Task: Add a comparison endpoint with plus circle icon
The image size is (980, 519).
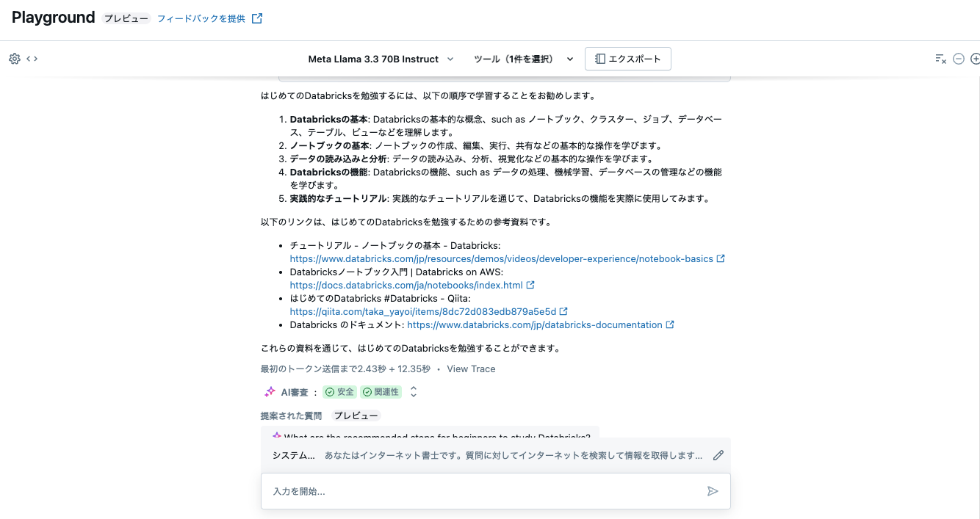Action: pyautogui.click(x=975, y=58)
